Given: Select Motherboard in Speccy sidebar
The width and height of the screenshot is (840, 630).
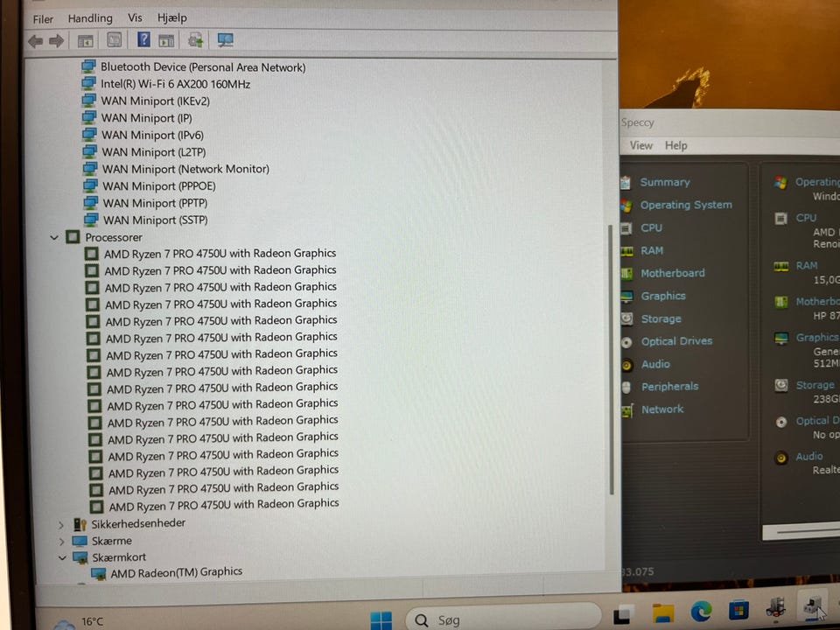Looking at the screenshot, I should (x=672, y=273).
